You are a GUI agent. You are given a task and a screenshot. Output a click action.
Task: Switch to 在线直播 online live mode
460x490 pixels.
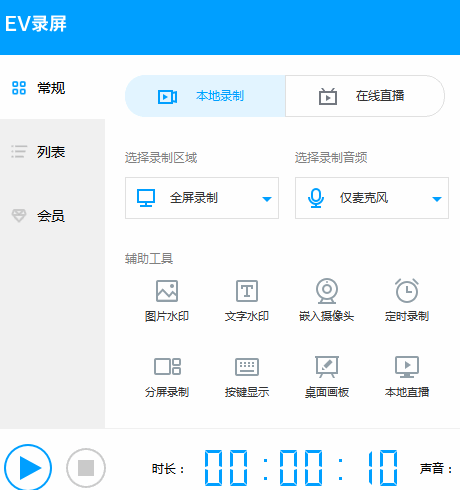(365, 96)
